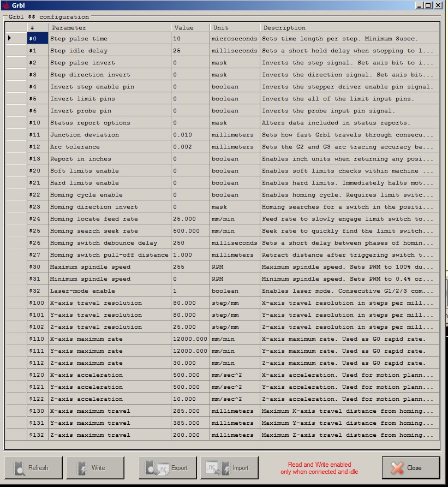The height and width of the screenshot is (487, 448).
Task: Click the Homing search seek rate value 500.000
Action: click(x=190, y=230)
